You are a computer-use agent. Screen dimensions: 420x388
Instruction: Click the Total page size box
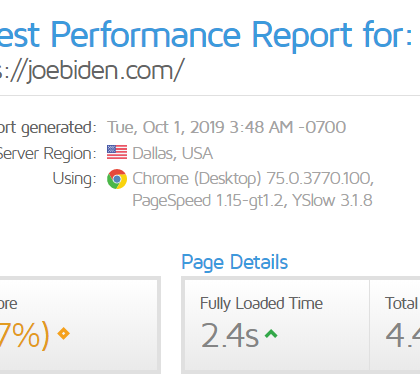pos(395,325)
